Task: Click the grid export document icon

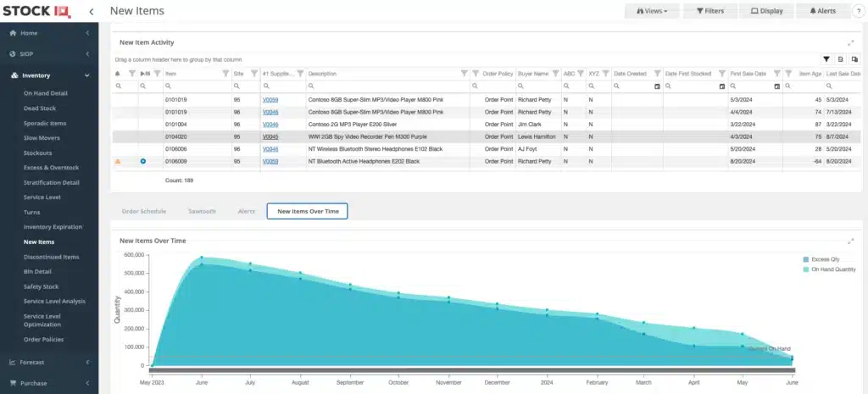Action: point(840,59)
